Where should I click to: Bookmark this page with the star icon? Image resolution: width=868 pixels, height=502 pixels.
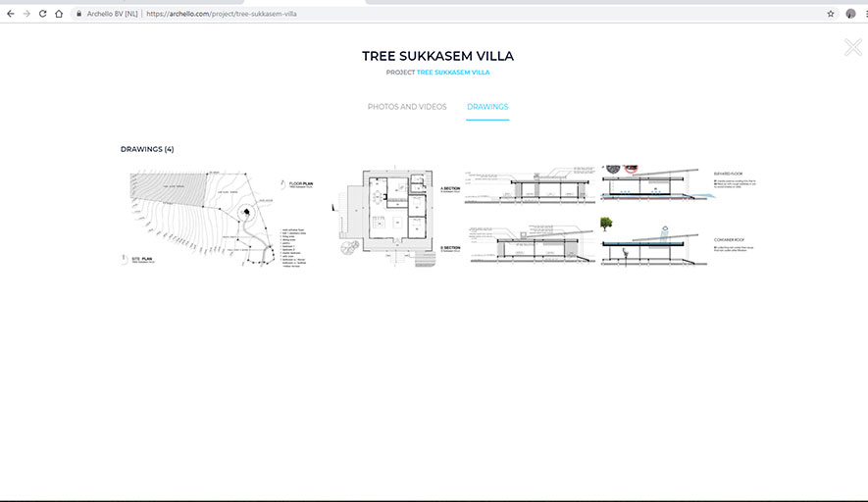pyautogui.click(x=831, y=14)
